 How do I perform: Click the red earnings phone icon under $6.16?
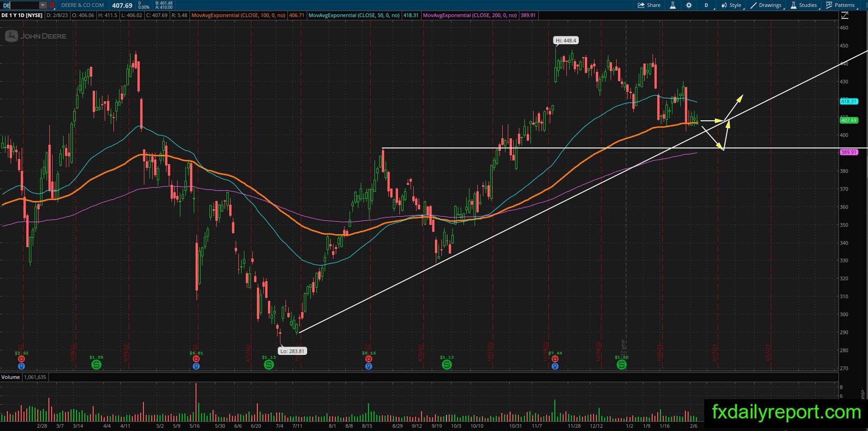369,359
